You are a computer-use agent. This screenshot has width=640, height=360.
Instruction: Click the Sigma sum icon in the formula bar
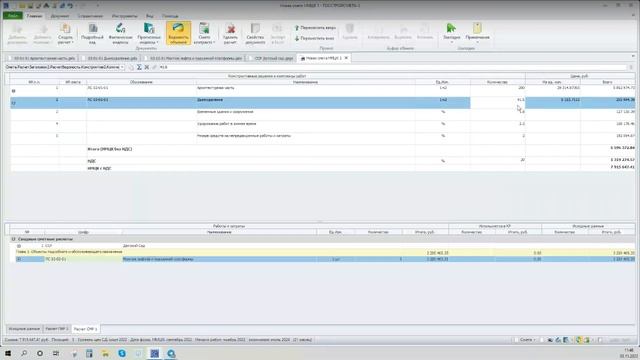pos(139,67)
